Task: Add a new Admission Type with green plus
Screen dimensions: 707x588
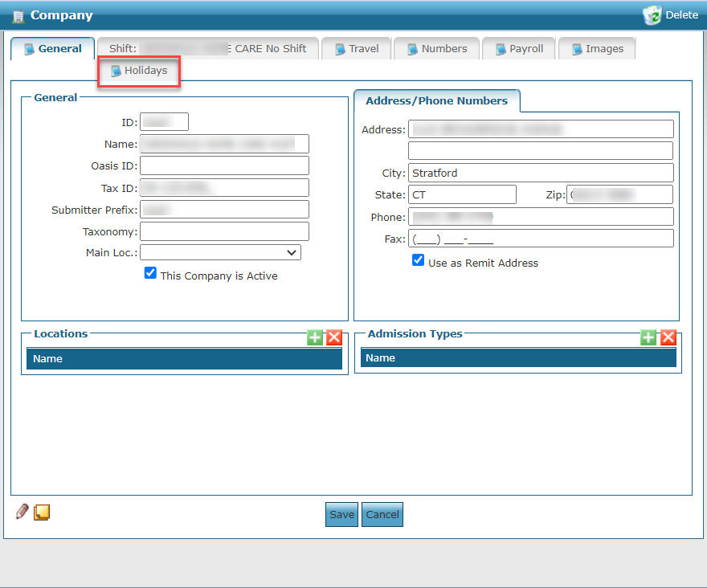Action: pyautogui.click(x=648, y=337)
